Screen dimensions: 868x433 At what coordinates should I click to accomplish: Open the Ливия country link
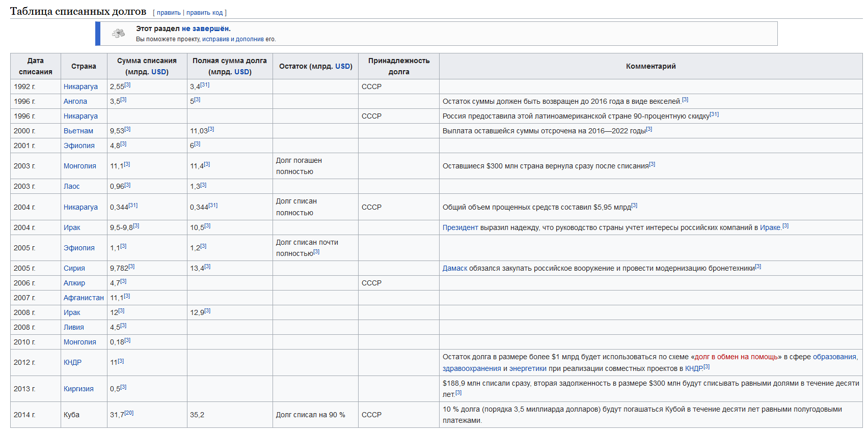pos(74,327)
